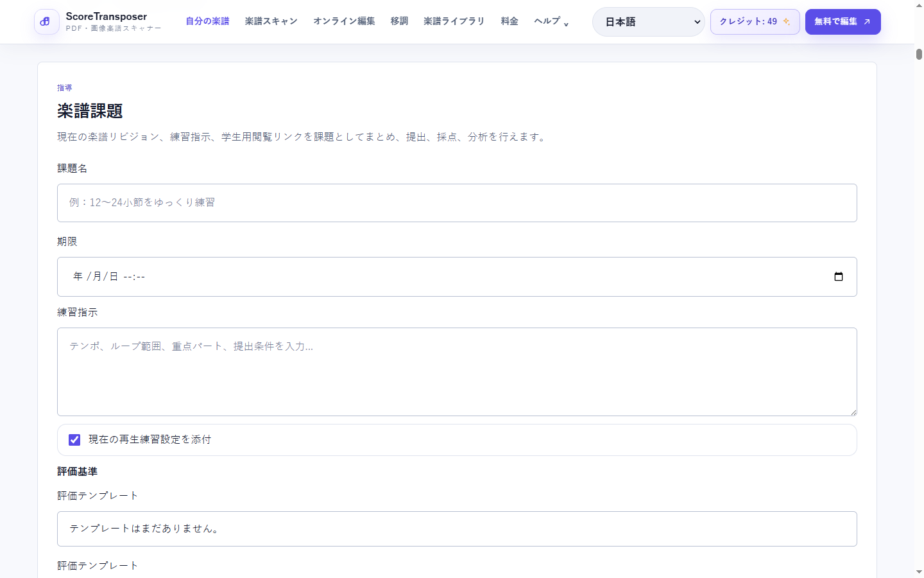Open the 移調 menu item
The width and height of the screenshot is (924, 578).
click(x=399, y=21)
